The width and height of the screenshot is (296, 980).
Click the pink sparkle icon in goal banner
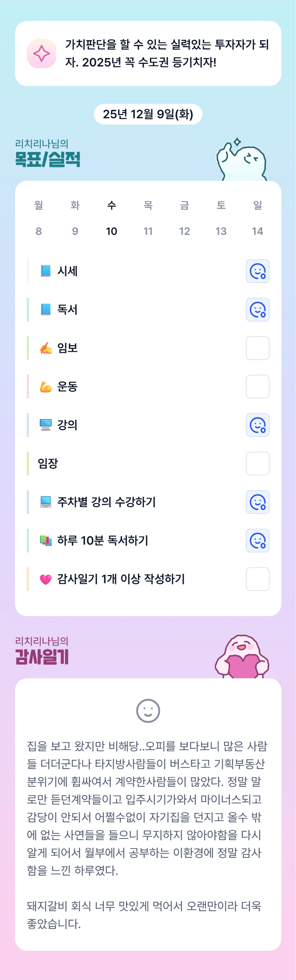point(42,54)
